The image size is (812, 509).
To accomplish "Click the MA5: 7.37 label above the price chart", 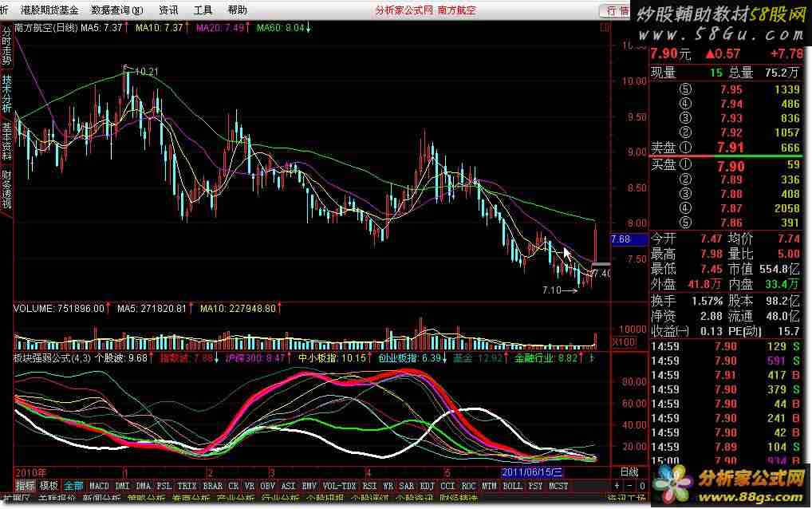I will [x=102, y=27].
